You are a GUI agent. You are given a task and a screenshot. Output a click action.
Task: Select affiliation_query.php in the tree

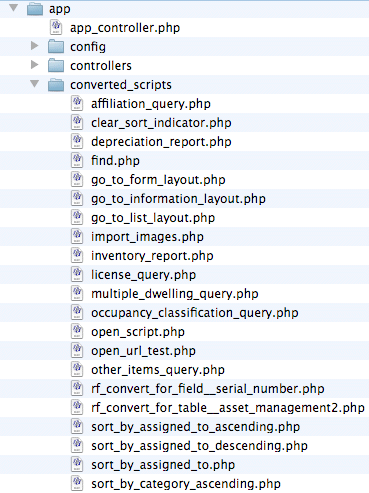[151, 104]
